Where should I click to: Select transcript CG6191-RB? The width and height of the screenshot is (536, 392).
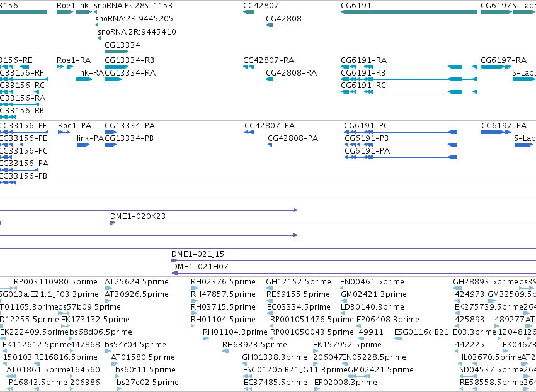409,79
